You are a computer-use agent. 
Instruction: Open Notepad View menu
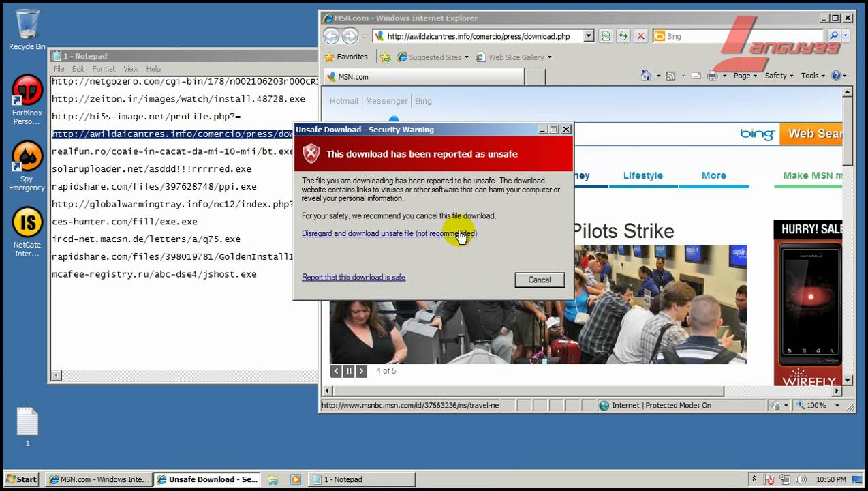click(131, 69)
